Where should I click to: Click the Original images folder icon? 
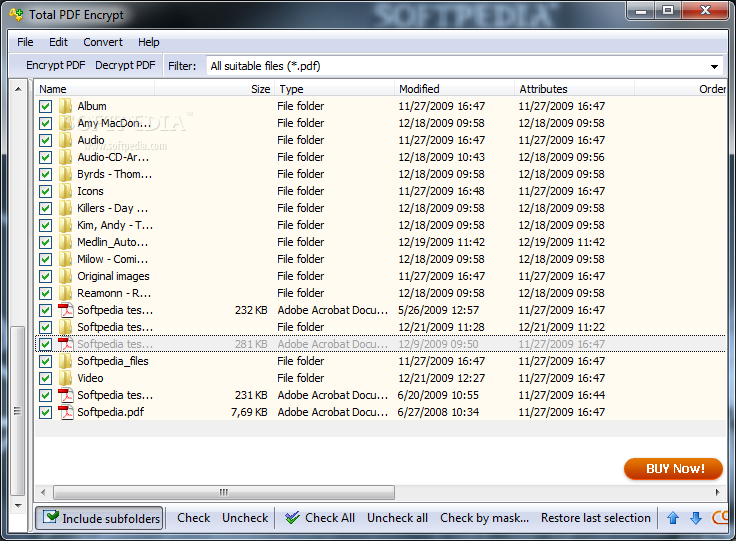coord(66,276)
